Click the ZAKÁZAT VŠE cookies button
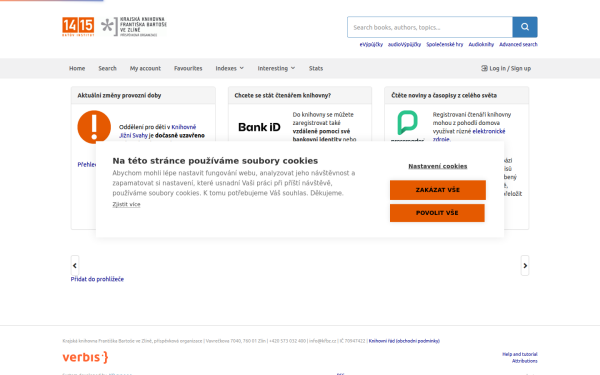The image size is (600, 375). [438, 190]
